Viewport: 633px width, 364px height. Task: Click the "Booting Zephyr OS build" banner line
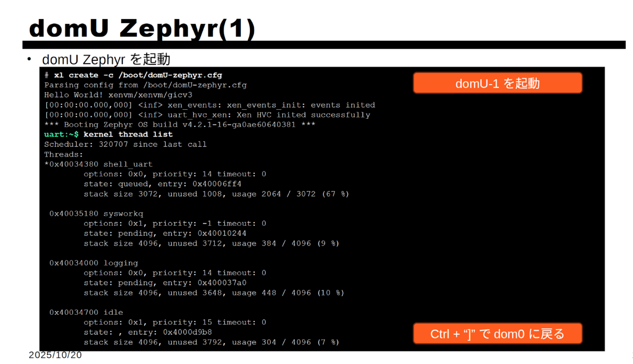(x=180, y=125)
